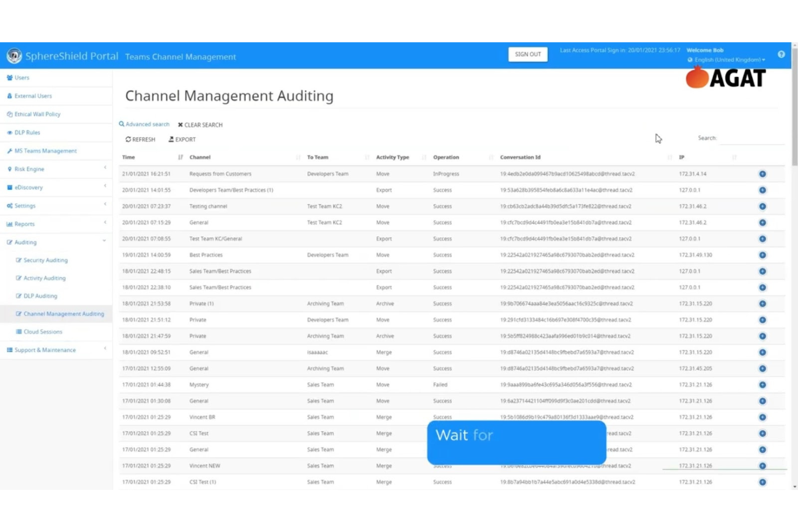Click the Reports bar-chart icon in sidebar
Screen dimensions: 798x532
[x=11, y=224]
